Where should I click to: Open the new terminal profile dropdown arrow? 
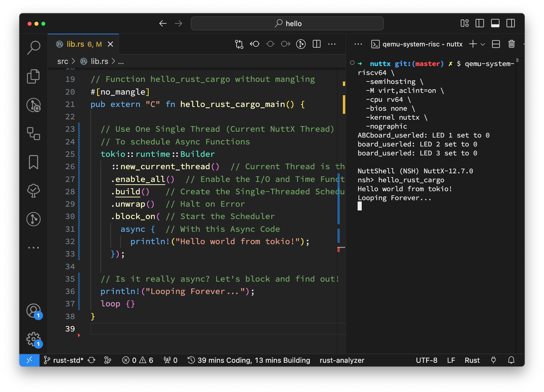point(483,44)
